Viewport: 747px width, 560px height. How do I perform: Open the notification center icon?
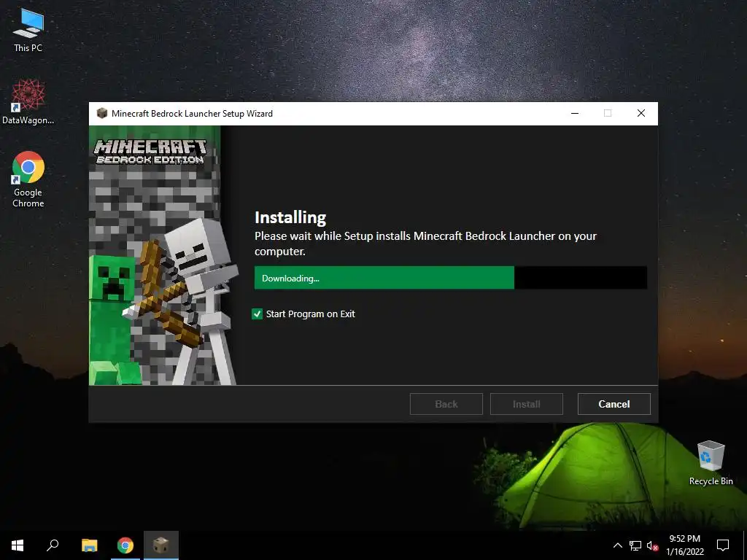tap(723, 545)
